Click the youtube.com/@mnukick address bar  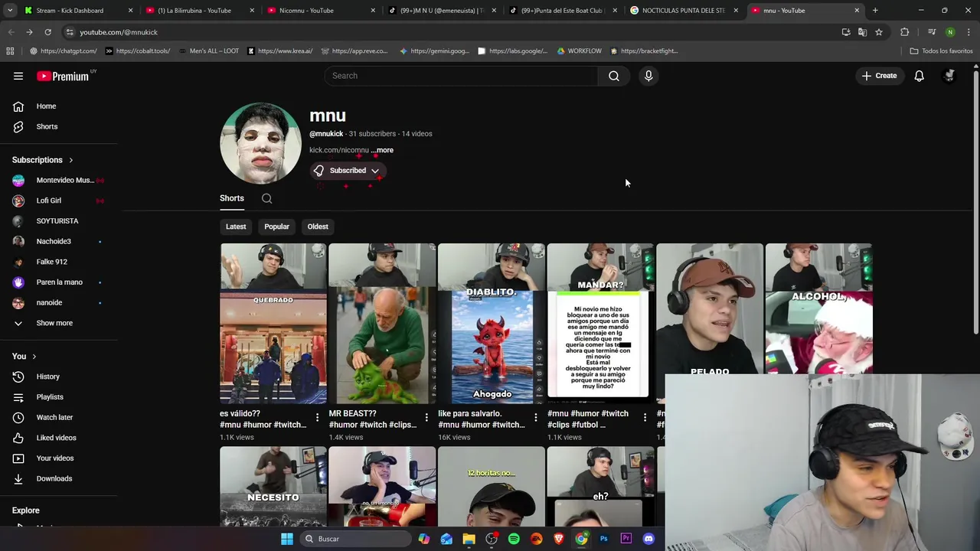point(452,32)
